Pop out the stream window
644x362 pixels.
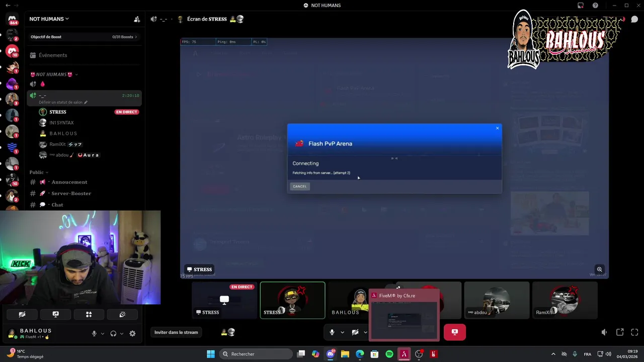[x=620, y=332]
